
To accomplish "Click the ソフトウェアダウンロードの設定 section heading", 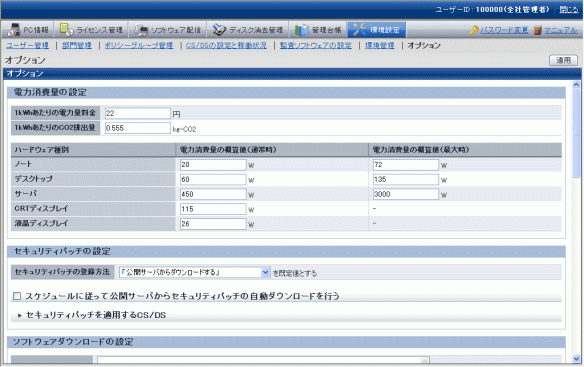I will pyautogui.click(x=73, y=342).
